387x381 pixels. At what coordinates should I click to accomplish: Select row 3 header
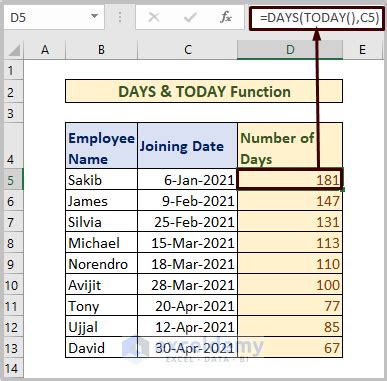tap(14, 113)
